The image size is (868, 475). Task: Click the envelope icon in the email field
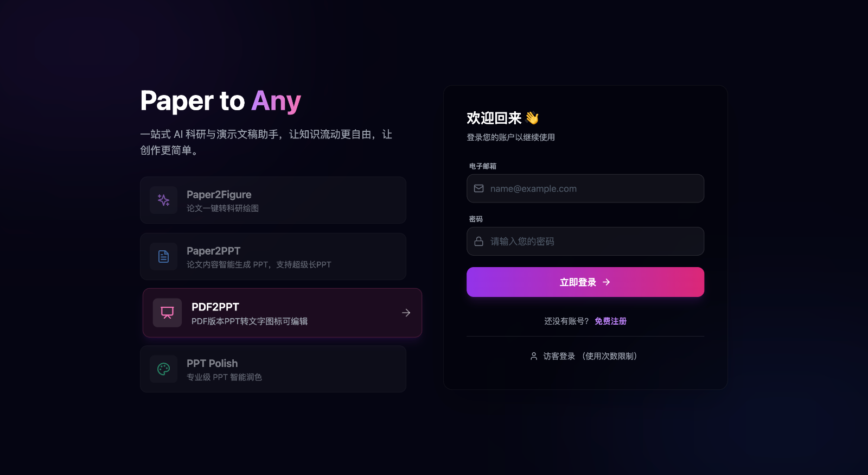(x=478, y=188)
